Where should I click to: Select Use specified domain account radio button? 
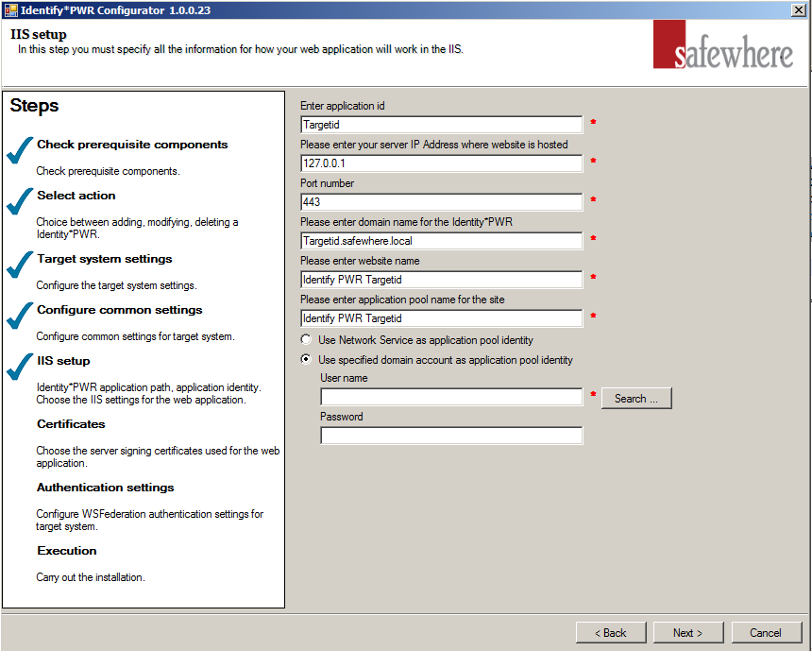[306, 359]
